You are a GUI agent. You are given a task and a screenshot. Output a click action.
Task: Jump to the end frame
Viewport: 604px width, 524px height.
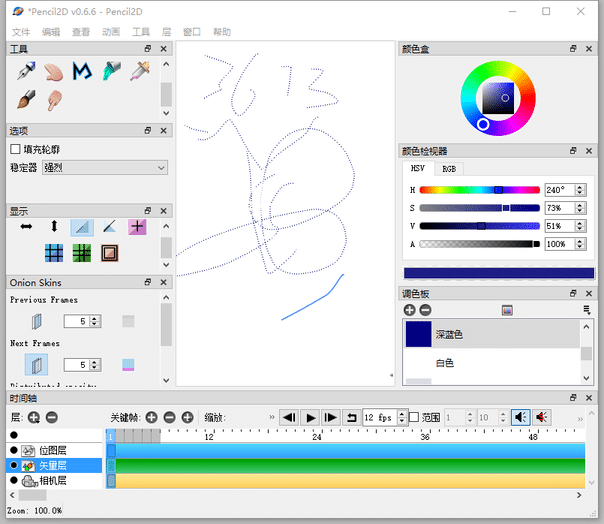point(331,418)
